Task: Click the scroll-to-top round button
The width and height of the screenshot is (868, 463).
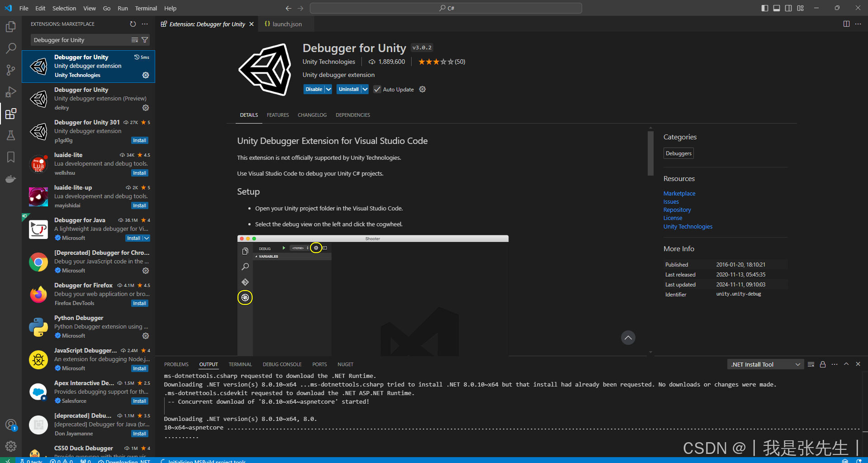Action: 628,338
